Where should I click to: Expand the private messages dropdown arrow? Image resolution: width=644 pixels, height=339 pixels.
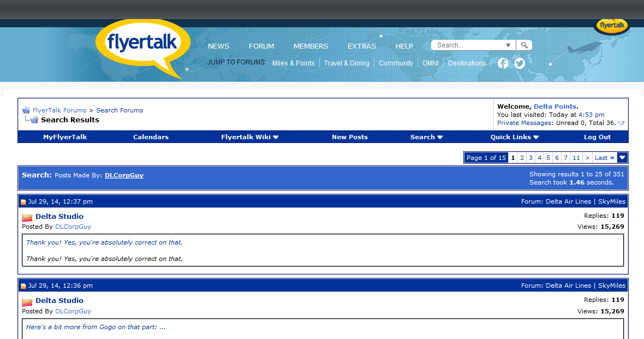[622, 123]
